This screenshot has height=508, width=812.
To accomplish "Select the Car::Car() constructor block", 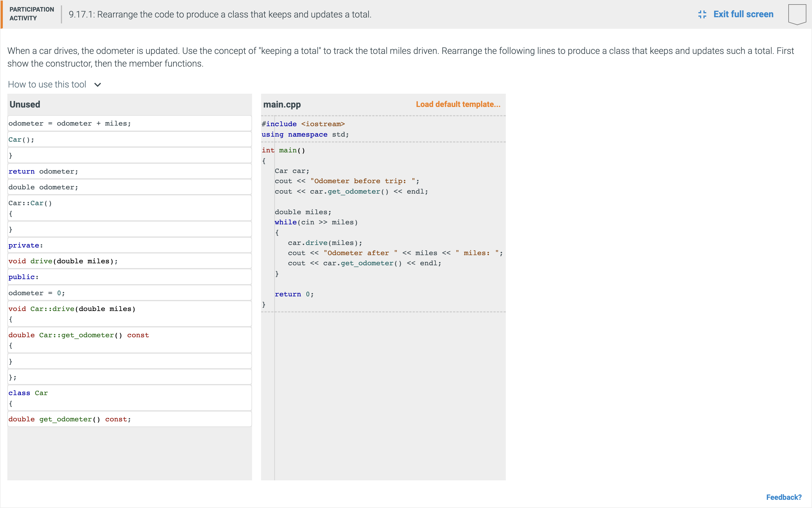I will tap(129, 208).
